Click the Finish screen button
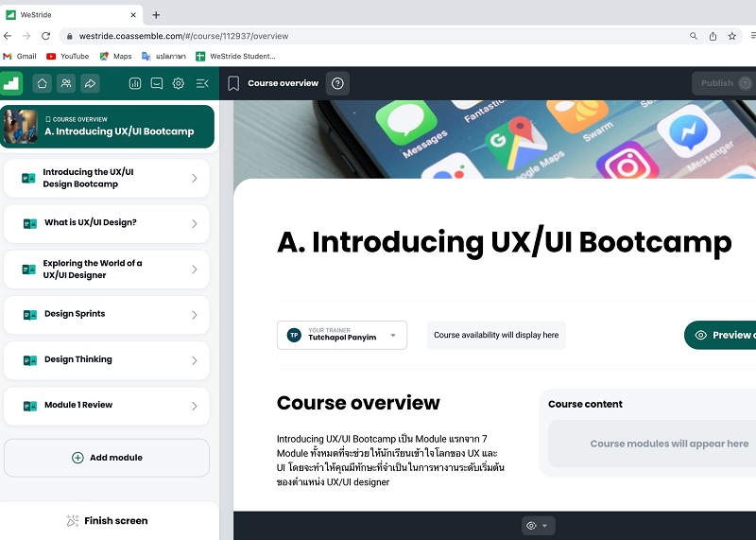The image size is (756, 540). (x=107, y=521)
